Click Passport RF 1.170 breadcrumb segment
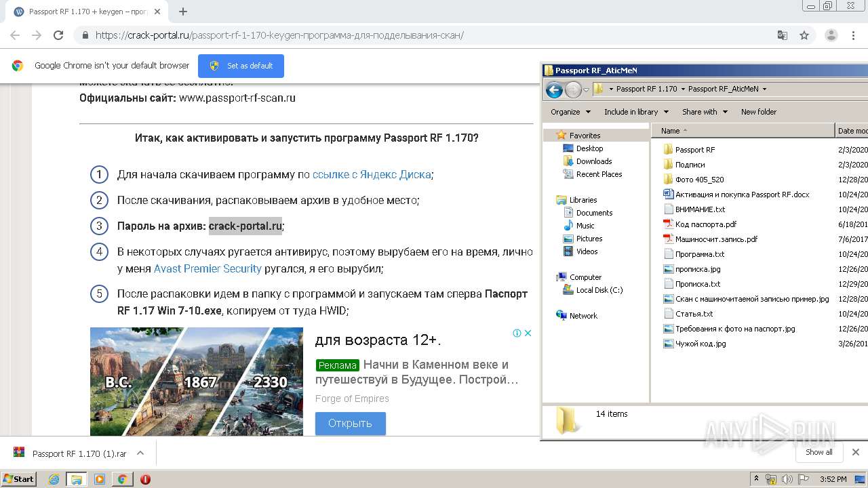This screenshot has height=488, width=868. [646, 89]
